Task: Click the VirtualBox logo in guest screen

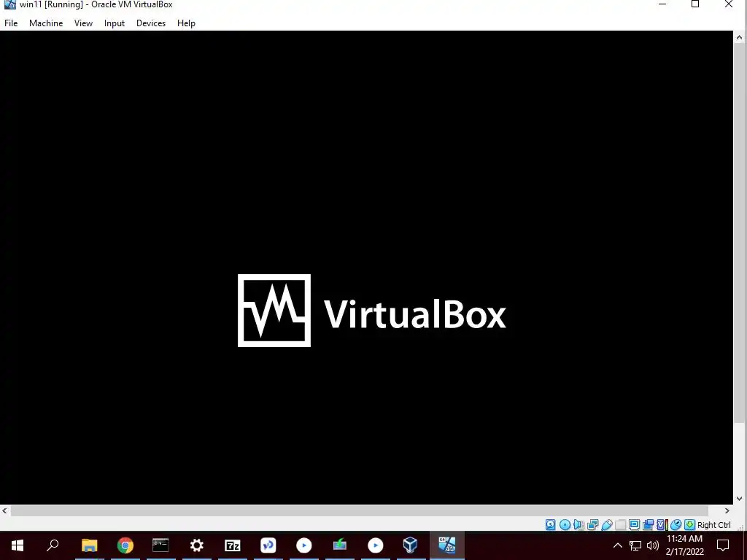Action: [x=371, y=311]
